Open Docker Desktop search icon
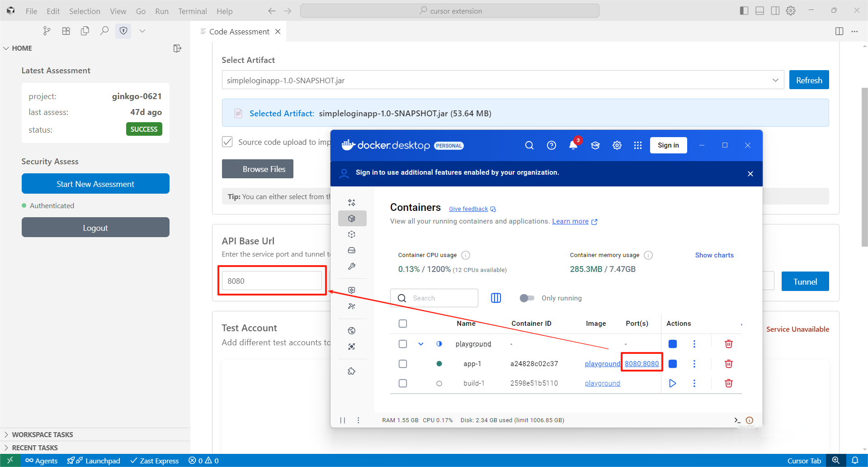Screen dimensions: 868x467 point(529,145)
